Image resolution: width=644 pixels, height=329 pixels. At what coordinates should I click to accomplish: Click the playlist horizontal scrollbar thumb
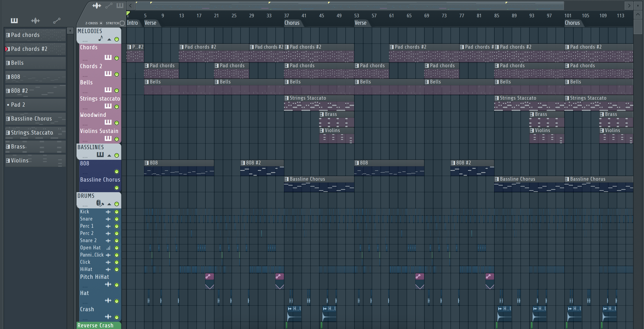[349, 5]
